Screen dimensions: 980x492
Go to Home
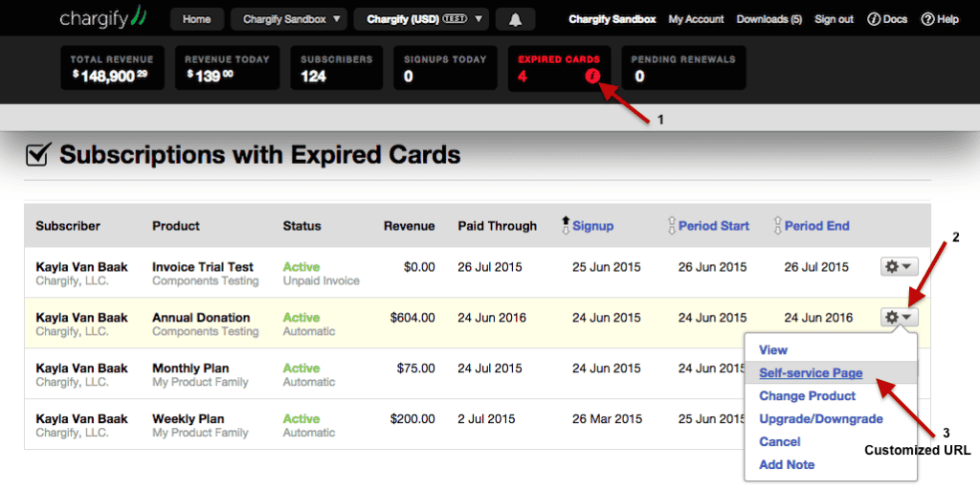(x=196, y=19)
